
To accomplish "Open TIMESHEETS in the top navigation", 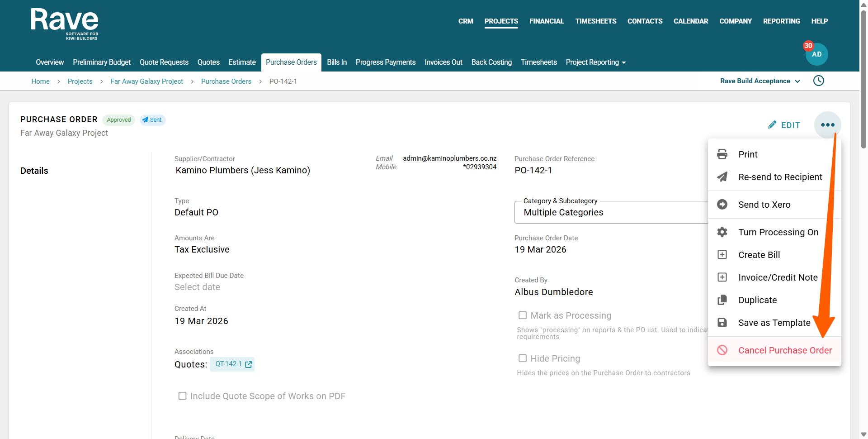I will (x=596, y=21).
